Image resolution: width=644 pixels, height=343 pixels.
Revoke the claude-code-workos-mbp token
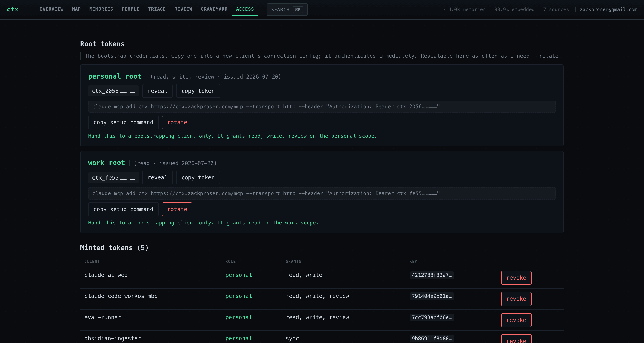pos(516,299)
